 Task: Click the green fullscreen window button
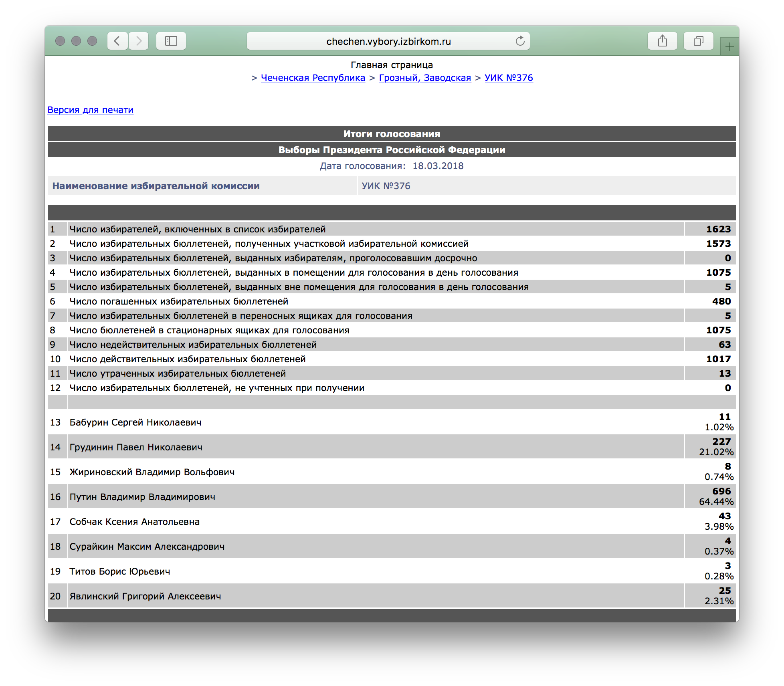tap(92, 41)
